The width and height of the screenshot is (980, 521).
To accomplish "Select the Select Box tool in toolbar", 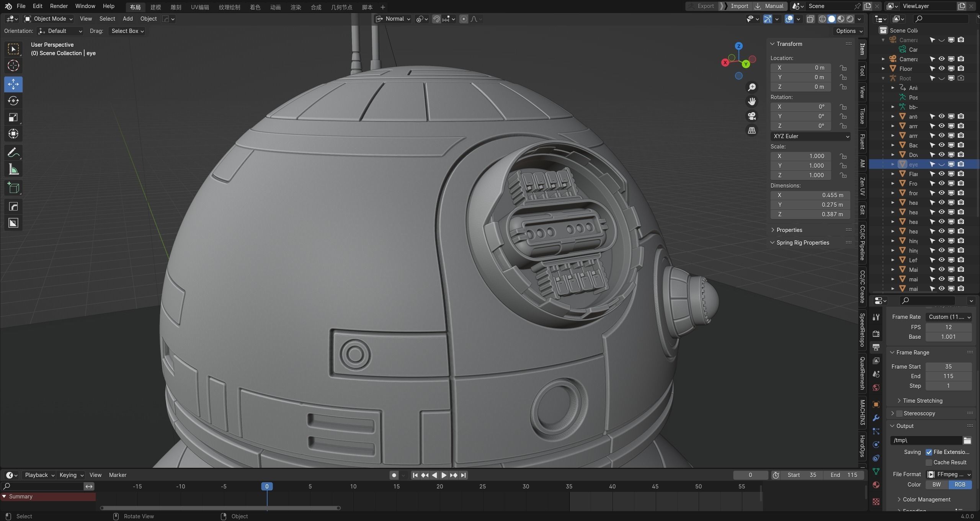I will click(x=13, y=49).
